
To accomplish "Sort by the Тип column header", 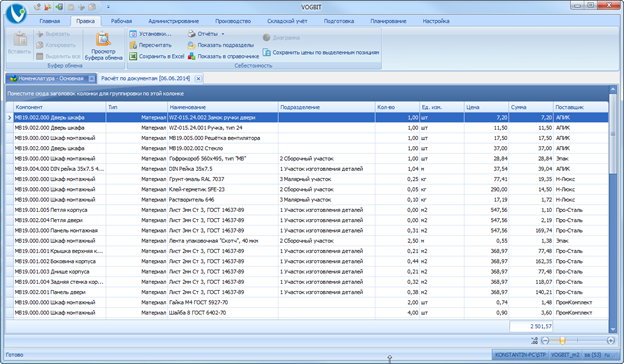I will 137,107.
